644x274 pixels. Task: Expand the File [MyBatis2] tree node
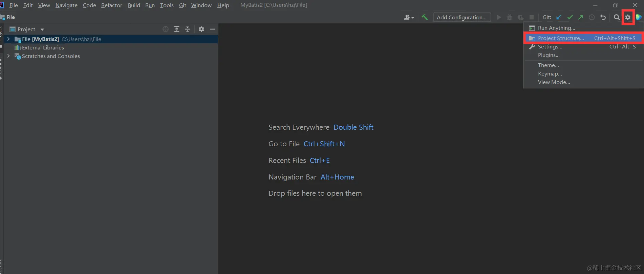[8, 39]
